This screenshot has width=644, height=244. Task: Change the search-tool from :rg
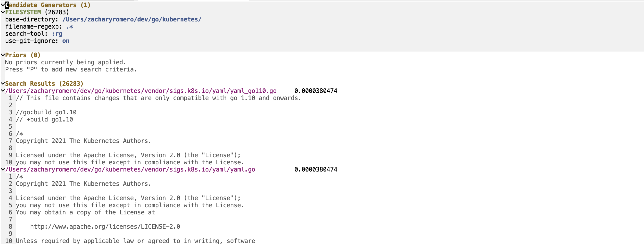tap(58, 33)
